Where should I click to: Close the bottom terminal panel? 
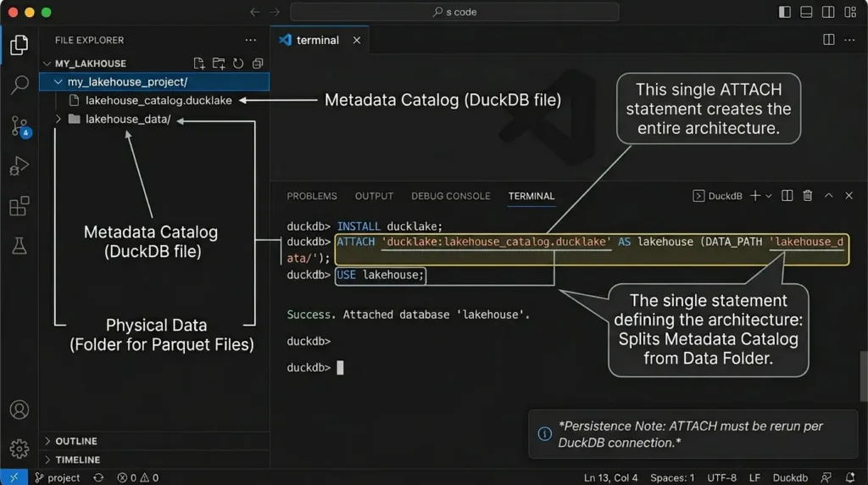849,195
